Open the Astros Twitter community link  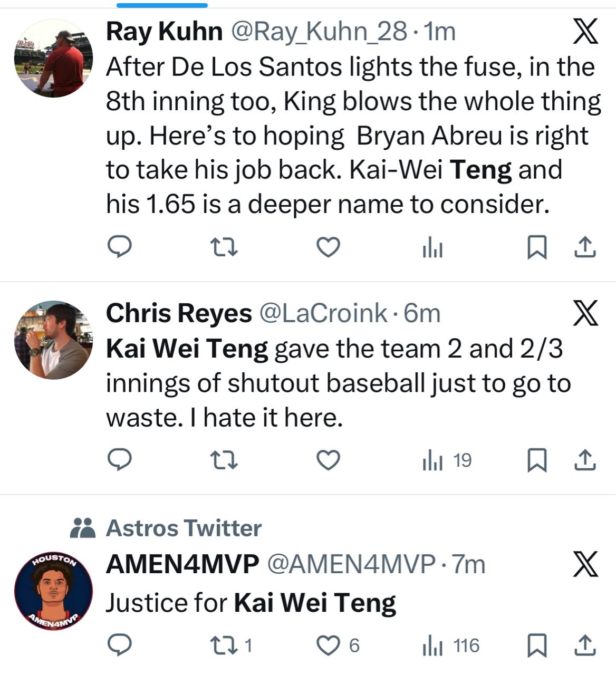[x=184, y=528]
